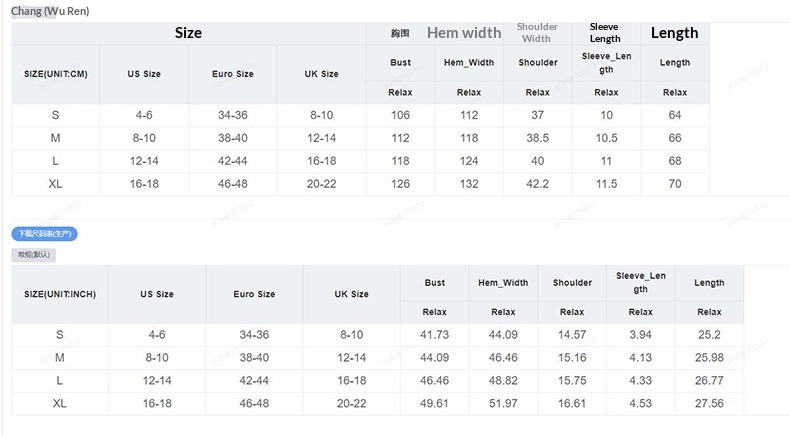
Task: Select the gray Shoulder Width heading
Action: tap(537, 33)
